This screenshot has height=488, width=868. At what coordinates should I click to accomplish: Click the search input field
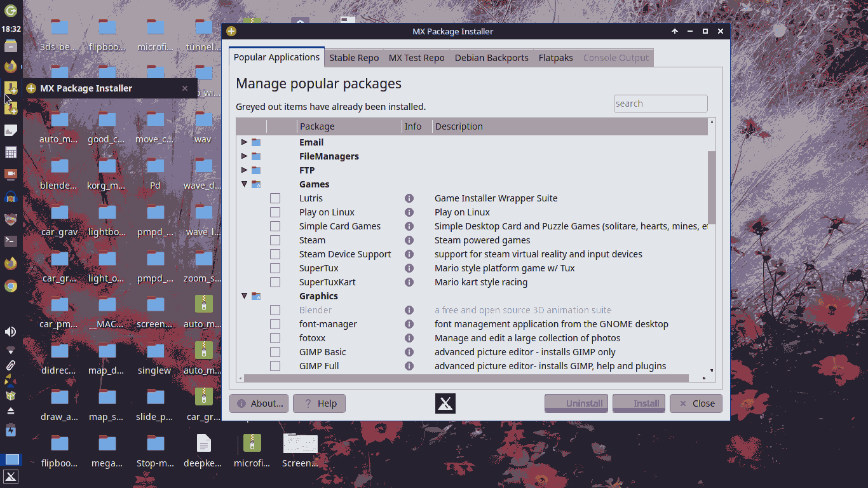(x=660, y=104)
